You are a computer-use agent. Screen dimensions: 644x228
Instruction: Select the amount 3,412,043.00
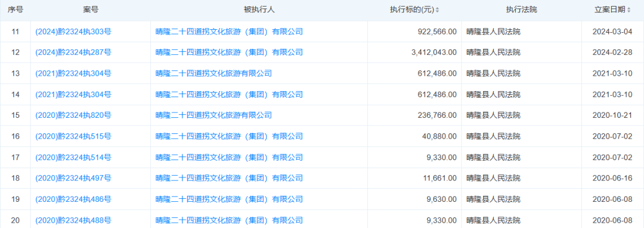click(434, 52)
